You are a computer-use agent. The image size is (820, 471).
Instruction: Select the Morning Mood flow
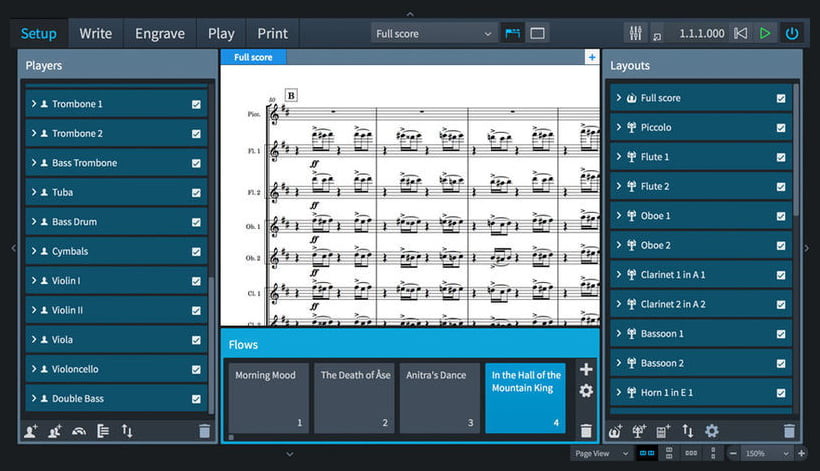(269, 398)
